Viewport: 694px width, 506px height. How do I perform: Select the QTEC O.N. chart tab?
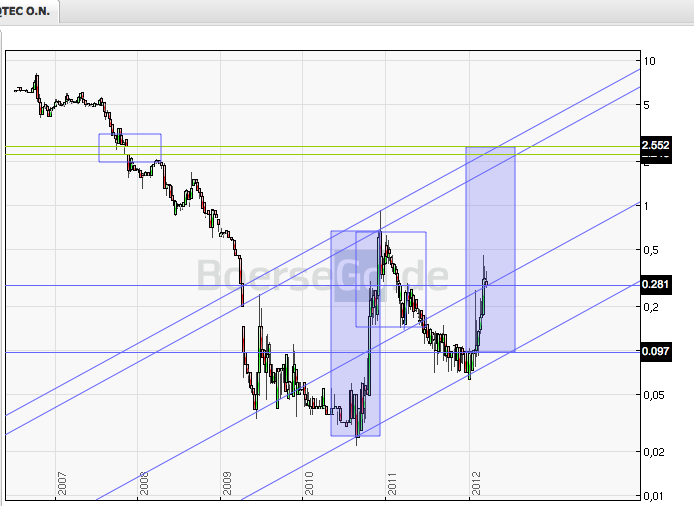click(28, 11)
